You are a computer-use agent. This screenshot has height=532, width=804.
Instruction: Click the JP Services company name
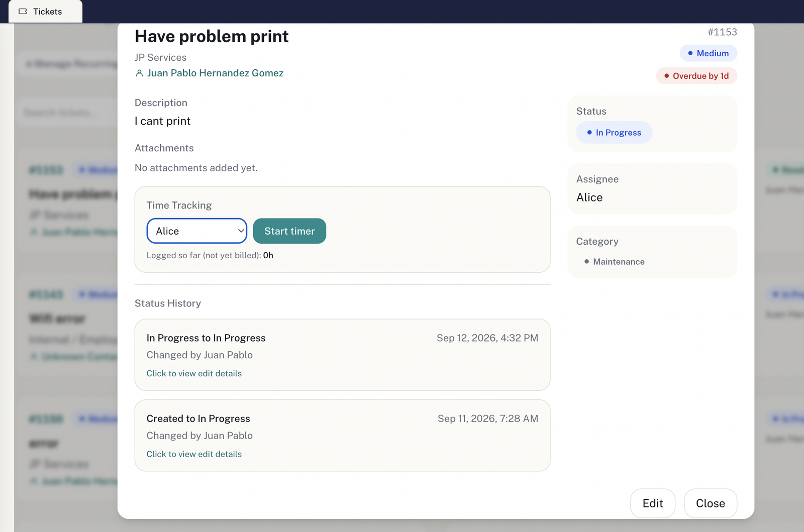(x=160, y=58)
